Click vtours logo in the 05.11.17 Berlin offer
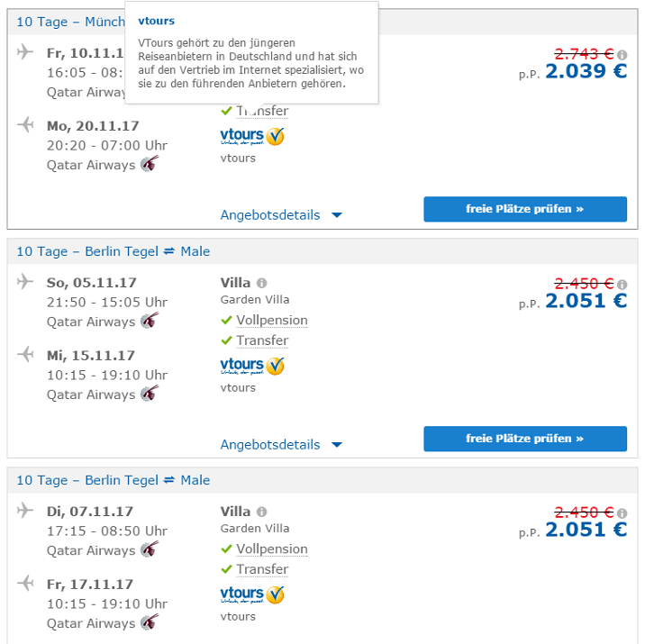The height and width of the screenshot is (644, 645). pos(252,366)
